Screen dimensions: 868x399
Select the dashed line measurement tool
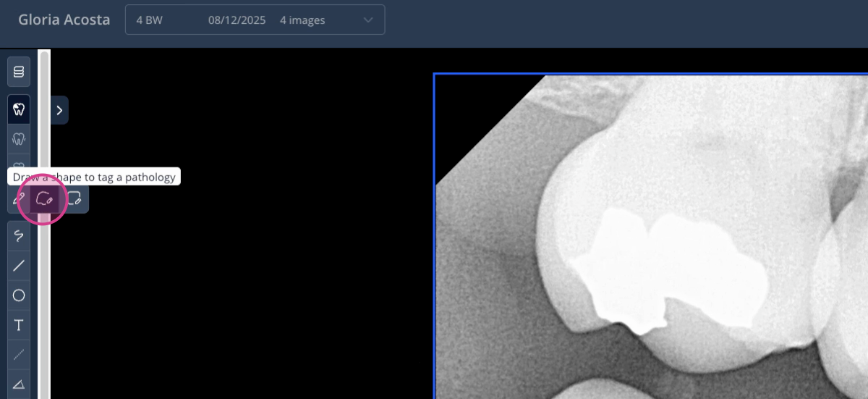coord(19,354)
